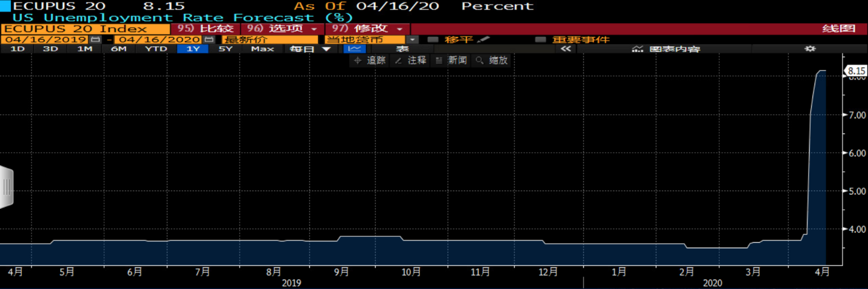Open 图表内容 chart content panel

point(666,49)
